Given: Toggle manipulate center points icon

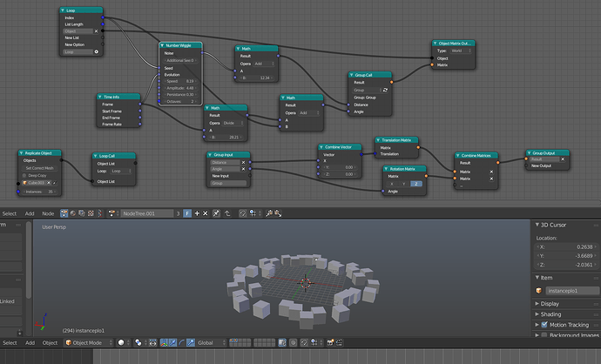Looking at the screenshot, I should [152, 342].
